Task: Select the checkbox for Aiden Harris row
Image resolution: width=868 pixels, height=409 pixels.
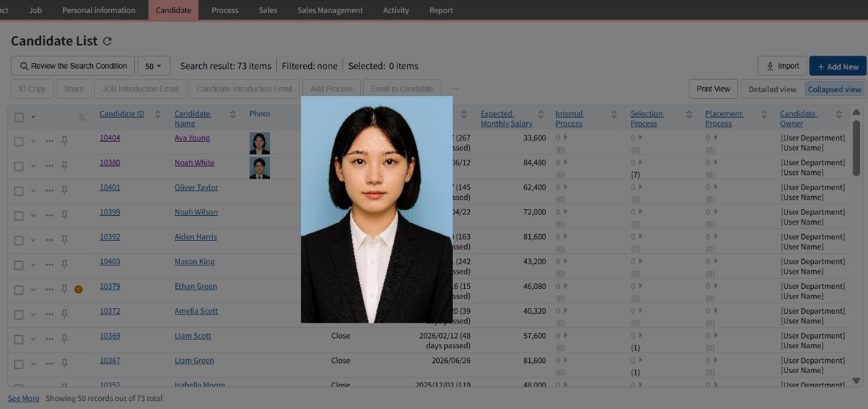Action: (x=19, y=241)
